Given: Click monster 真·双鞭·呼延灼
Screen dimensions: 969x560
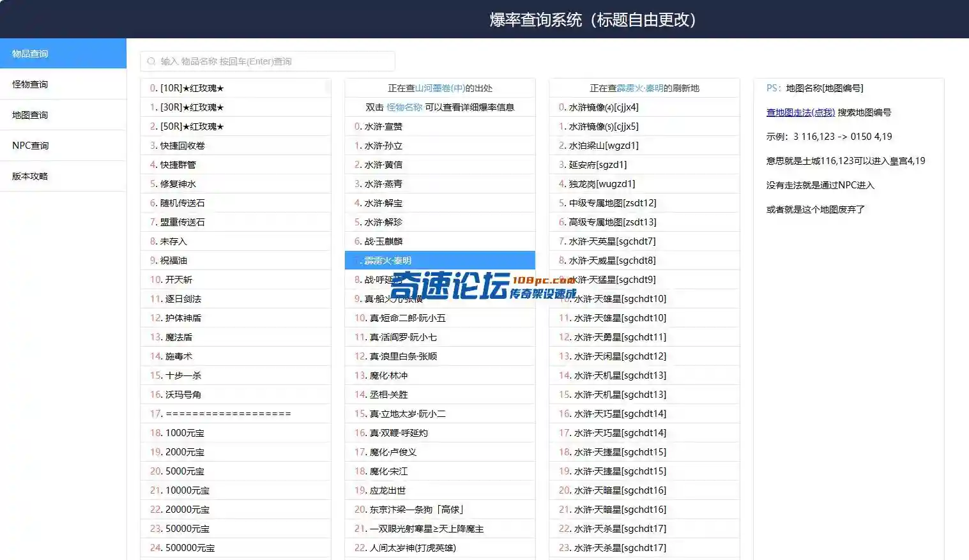Looking at the screenshot, I should [x=440, y=433].
